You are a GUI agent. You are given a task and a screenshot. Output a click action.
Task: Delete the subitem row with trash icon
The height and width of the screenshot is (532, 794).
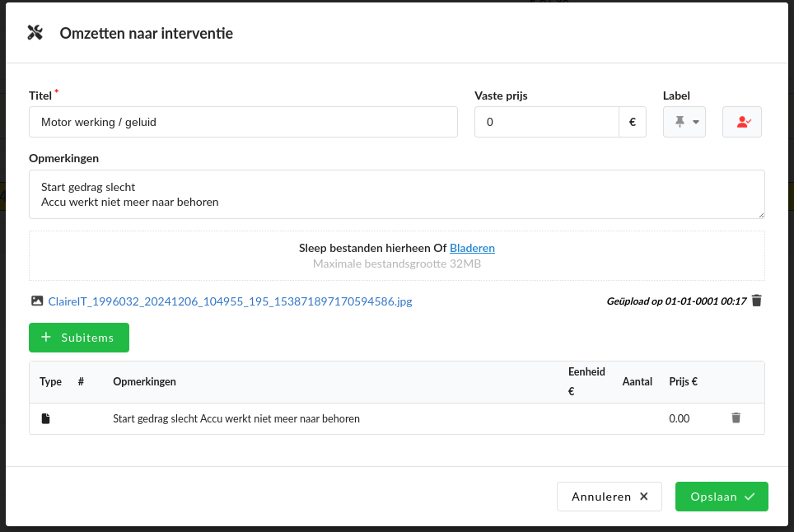coord(736,418)
